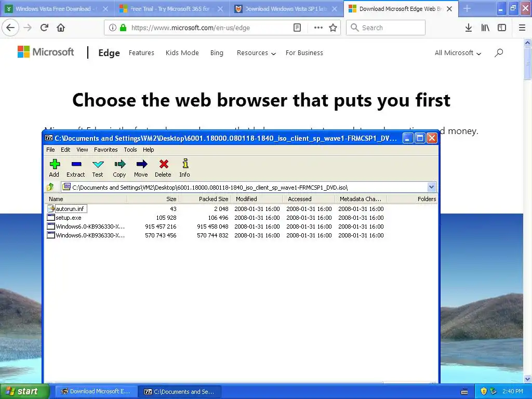Sort the file list by Size column
The image size is (532, 399).
point(153,199)
